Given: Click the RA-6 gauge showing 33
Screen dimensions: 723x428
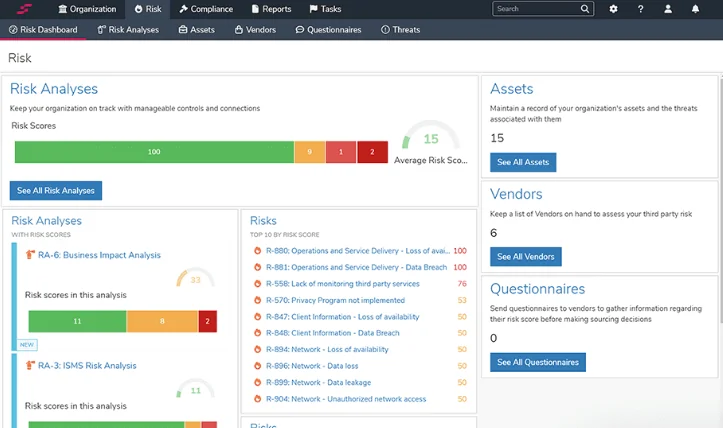Looking at the screenshot, I should click(196, 277).
